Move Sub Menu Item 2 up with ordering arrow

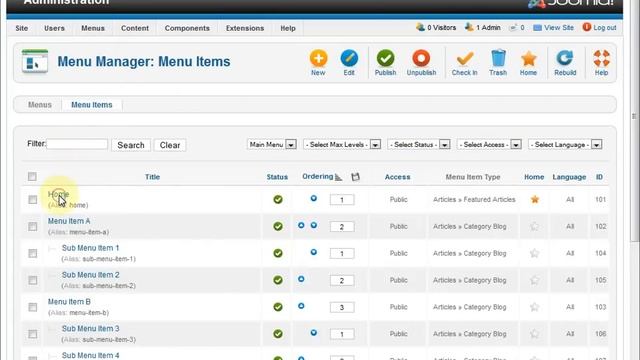pos(301,279)
